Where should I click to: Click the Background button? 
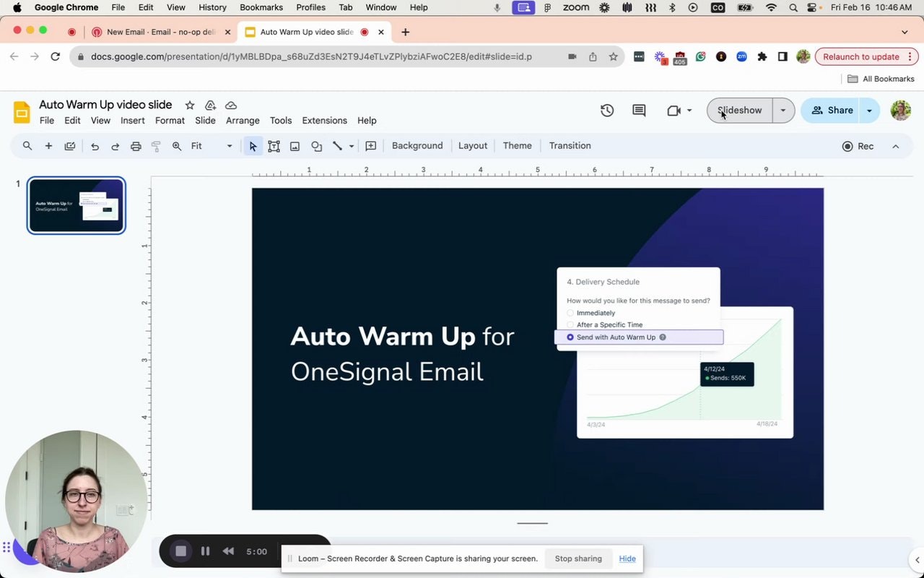coord(417,145)
